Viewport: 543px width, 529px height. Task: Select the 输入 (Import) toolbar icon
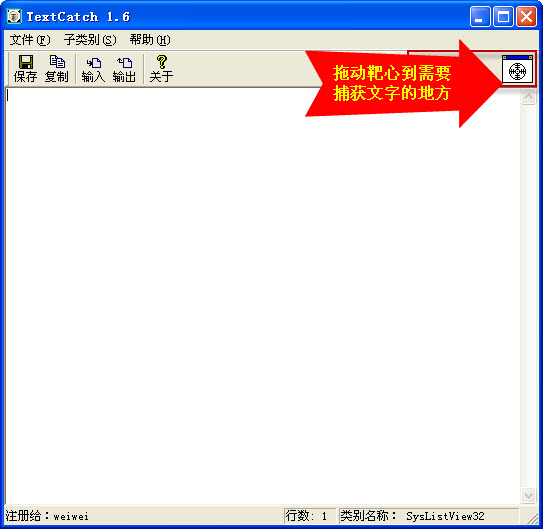[94, 63]
